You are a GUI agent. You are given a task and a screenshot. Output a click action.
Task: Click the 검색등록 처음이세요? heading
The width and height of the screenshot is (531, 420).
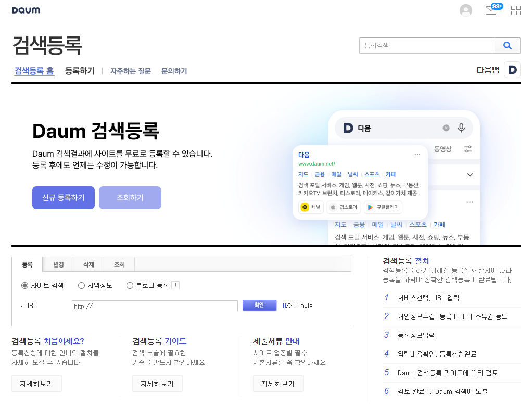pos(48,341)
